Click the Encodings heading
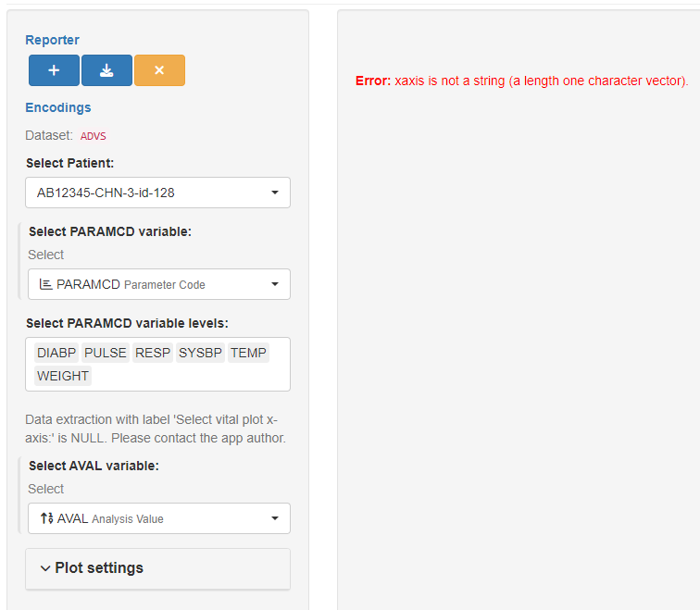700x610 pixels. point(58,107)
